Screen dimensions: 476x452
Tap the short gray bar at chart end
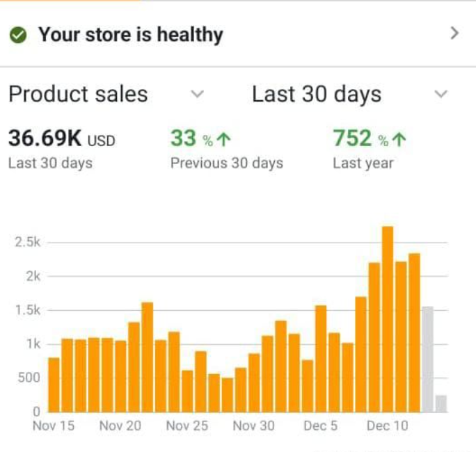[441, 404]
